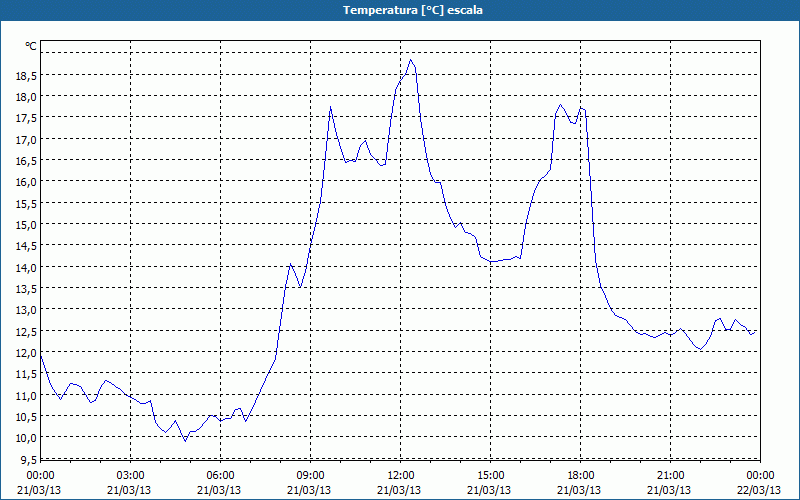Select the 21/03/13 date under 06:00
Viewport: 800px width, 500px height.
[219, 490]
